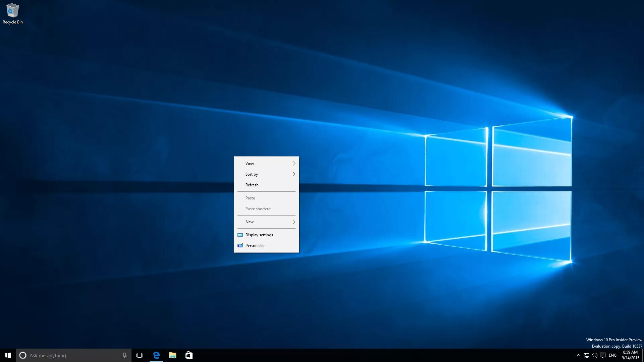Expand the New submenu

coord(266,222)
